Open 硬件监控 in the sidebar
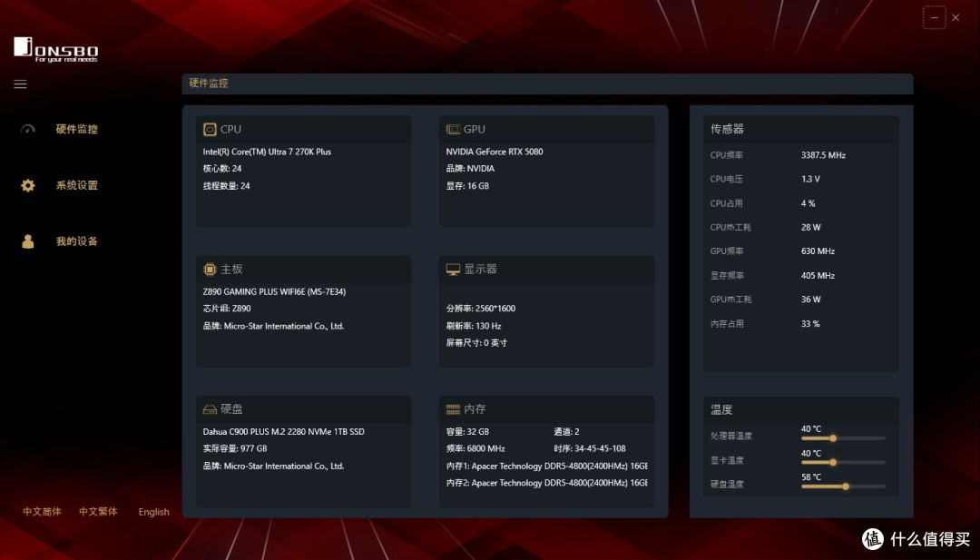980x560 pixels. click(x=77, y=130)
